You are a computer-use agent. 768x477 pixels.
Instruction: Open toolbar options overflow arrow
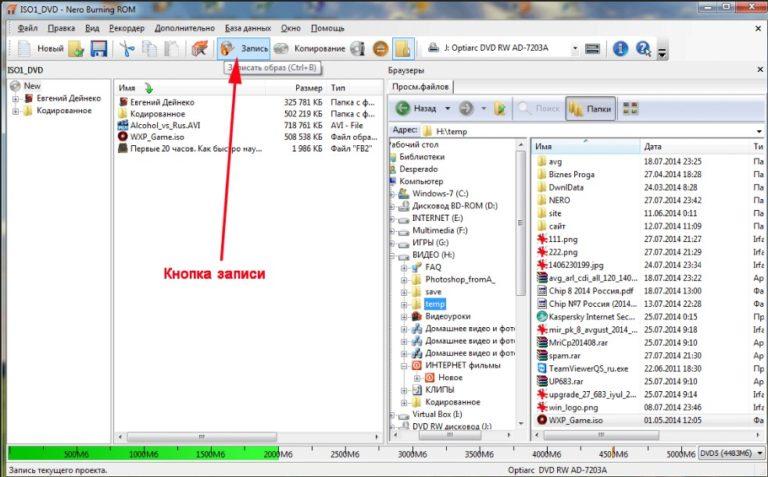662,52
